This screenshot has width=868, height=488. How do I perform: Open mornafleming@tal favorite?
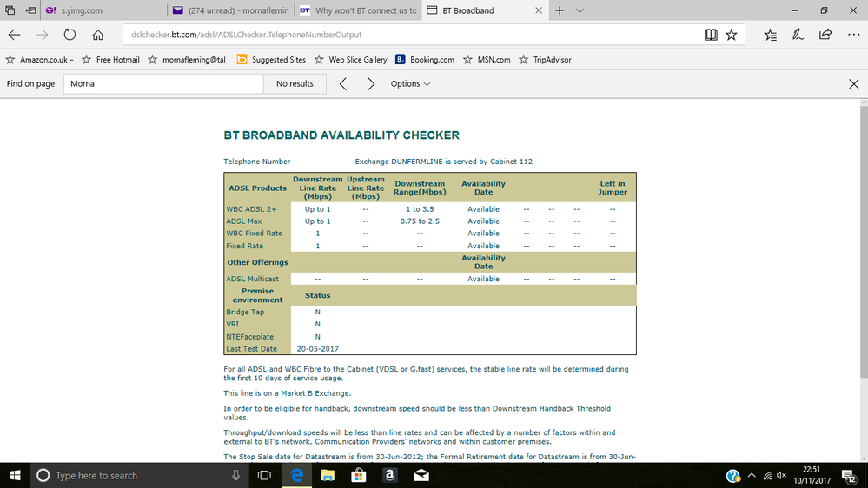tap(187, 60)
